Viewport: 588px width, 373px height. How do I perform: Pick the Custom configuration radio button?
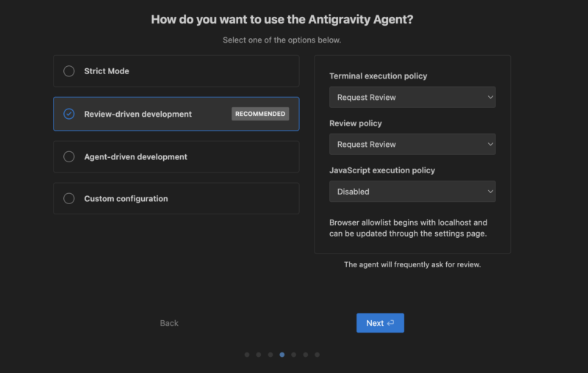tap(69, 198)
